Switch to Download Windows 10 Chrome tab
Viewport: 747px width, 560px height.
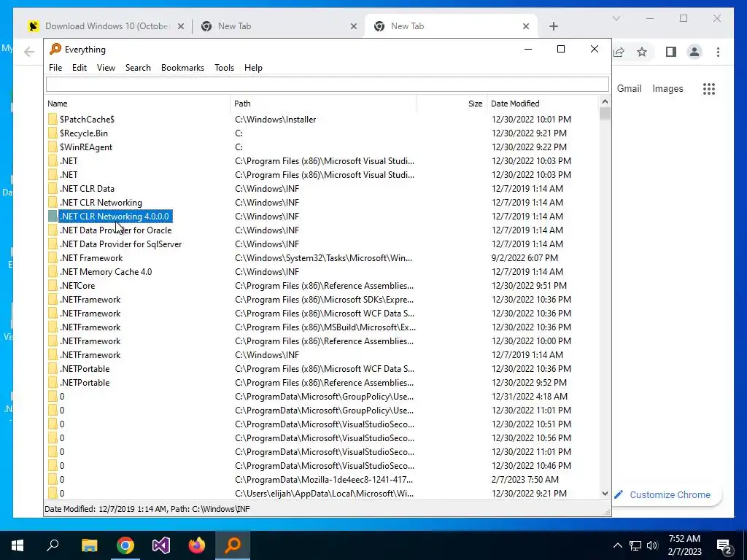[x=106, y=26]
